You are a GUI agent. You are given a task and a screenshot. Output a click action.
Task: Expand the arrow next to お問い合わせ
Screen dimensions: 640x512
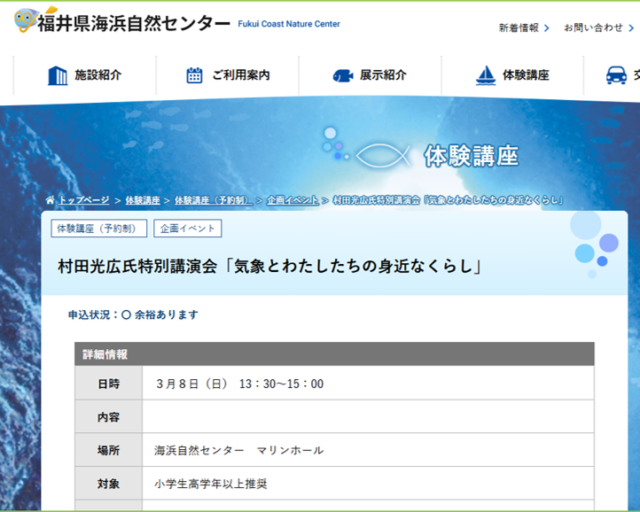pos(632,28)
